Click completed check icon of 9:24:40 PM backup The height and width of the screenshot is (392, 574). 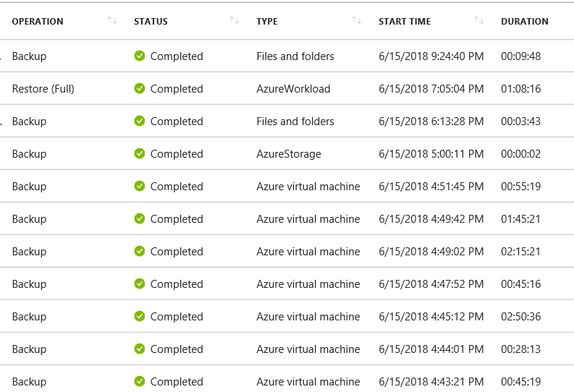tap(140, 56)
